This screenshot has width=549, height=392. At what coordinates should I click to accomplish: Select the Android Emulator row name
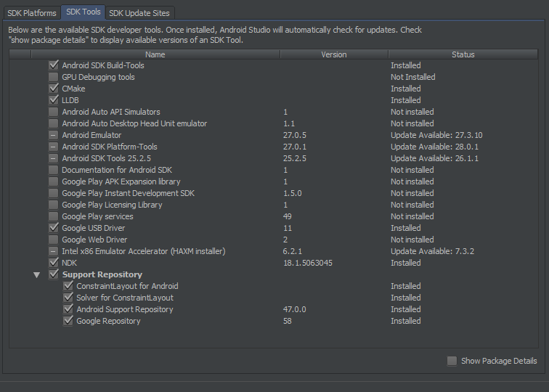[x=91, y=135]
